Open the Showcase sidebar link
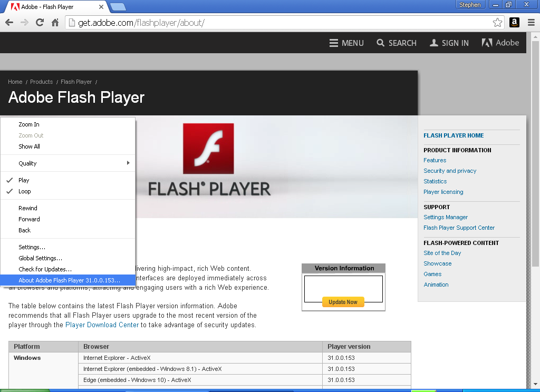The height and width of the screenshot is (392, 540). click(437, 263)
